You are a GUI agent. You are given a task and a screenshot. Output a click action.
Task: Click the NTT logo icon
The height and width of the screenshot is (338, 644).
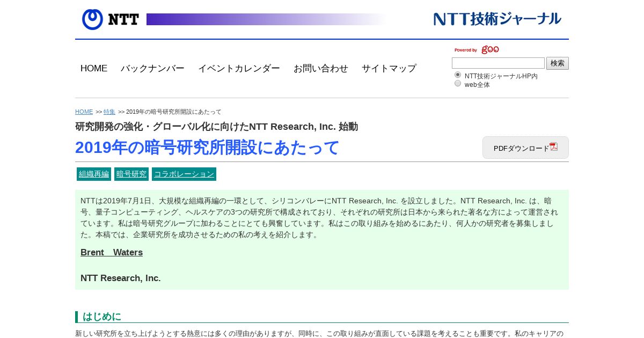(111, 19)
